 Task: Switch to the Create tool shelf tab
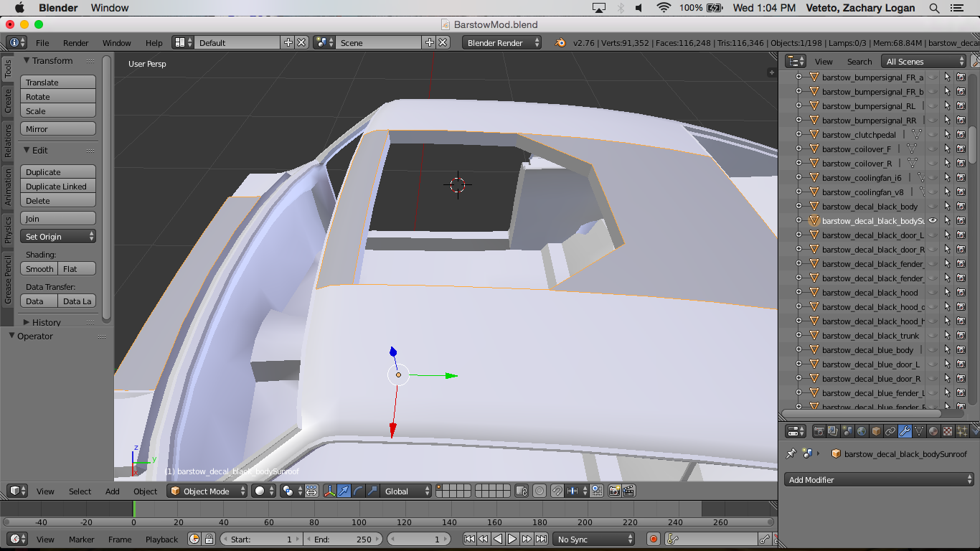pyautogui.click(x=8, y=101)
